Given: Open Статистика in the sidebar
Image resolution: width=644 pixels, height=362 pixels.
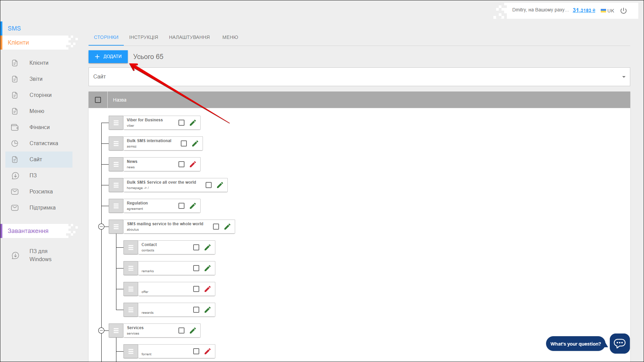Looking at the screenshot, I should coord(44,143).
